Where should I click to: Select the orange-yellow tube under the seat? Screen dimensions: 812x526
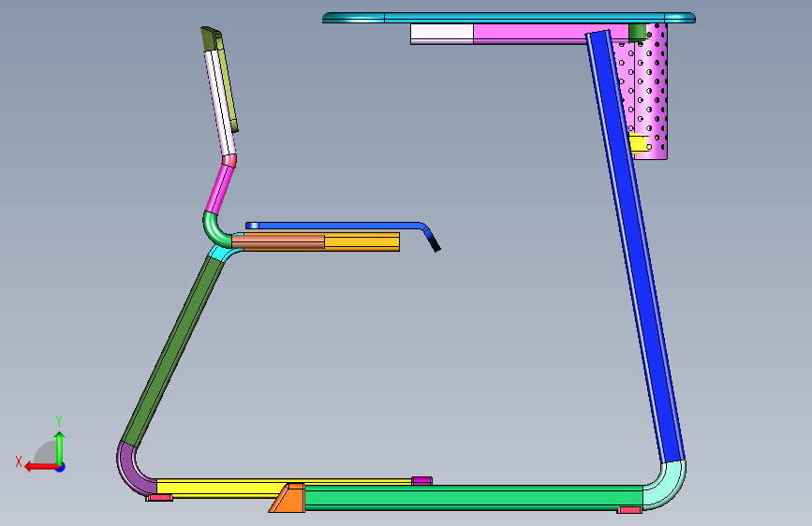362,241
